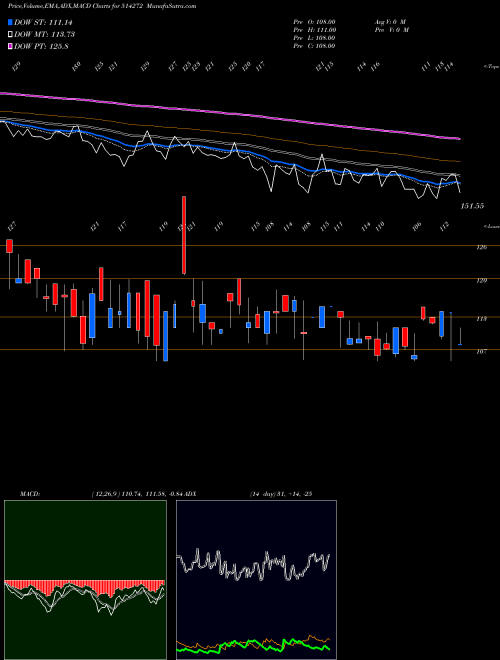Click the ADX (14 day) values text
This screenshot has width=500, height=660.
click(281, 494)
